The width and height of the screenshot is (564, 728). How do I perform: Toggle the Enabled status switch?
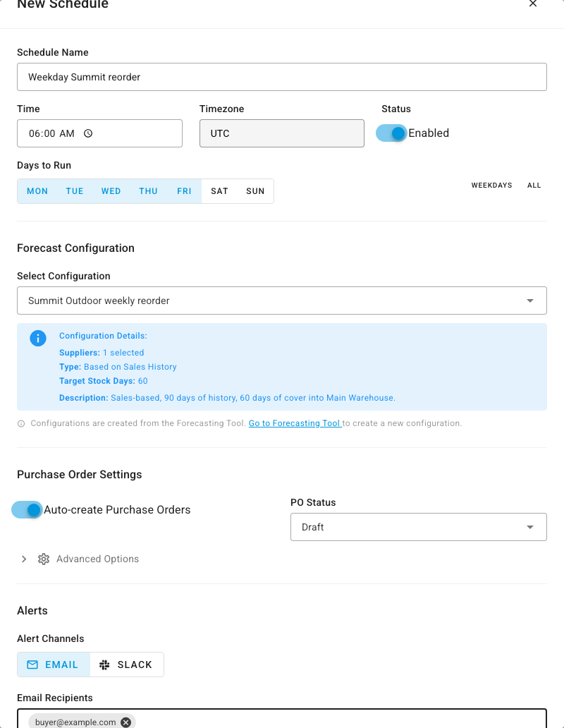click(x=391, y=133)
